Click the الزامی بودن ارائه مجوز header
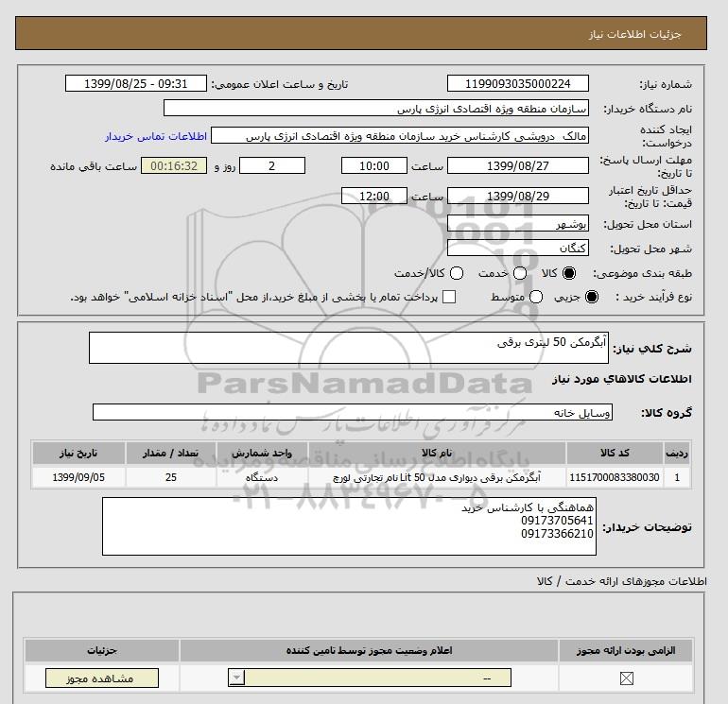Screen dimensions: 728x704 (626, 651)
